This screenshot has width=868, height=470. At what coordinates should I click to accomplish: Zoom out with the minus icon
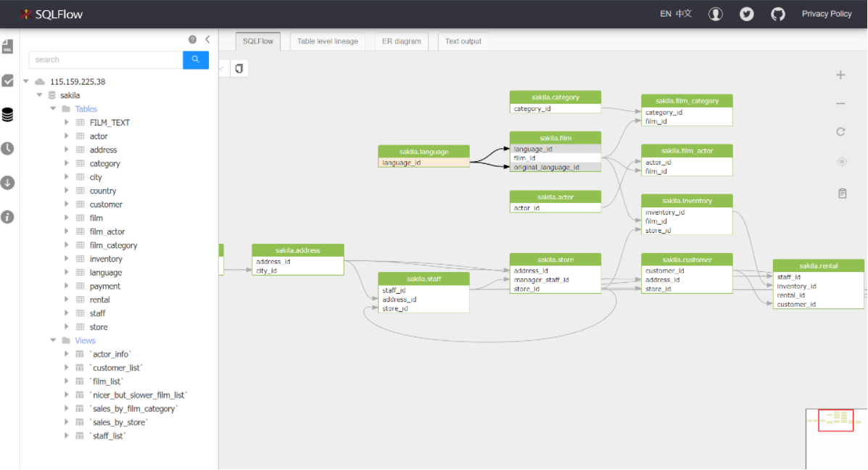pos(841,104)
